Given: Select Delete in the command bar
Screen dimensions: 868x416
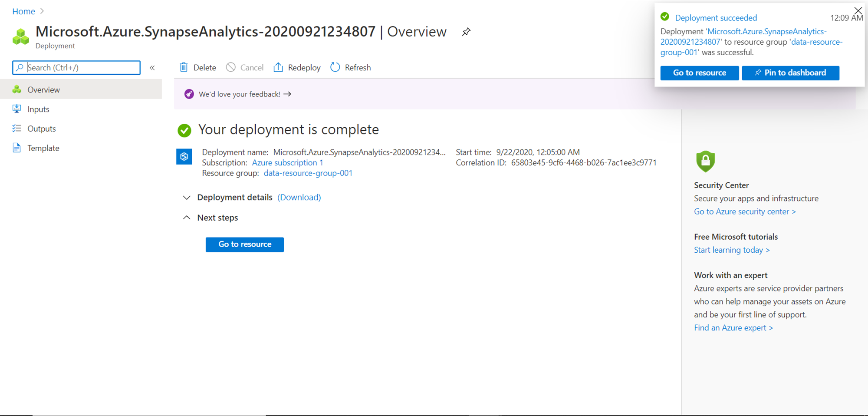Looking at the screenshot, I should point(198,67).
